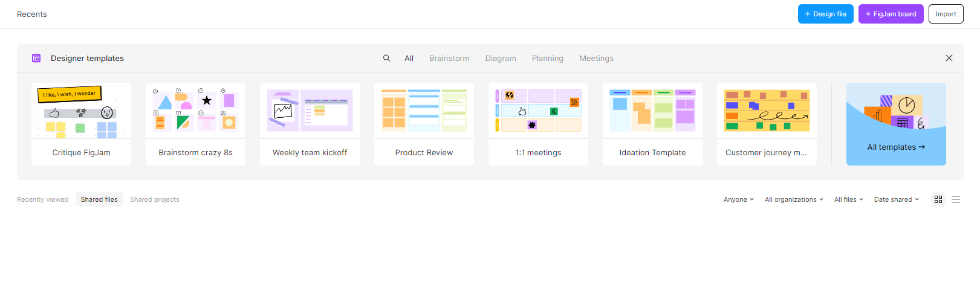The width and height of the screenshot is (980, 296).
Task: Click the search icon in Designer templates
Action: tap(387, 58)
